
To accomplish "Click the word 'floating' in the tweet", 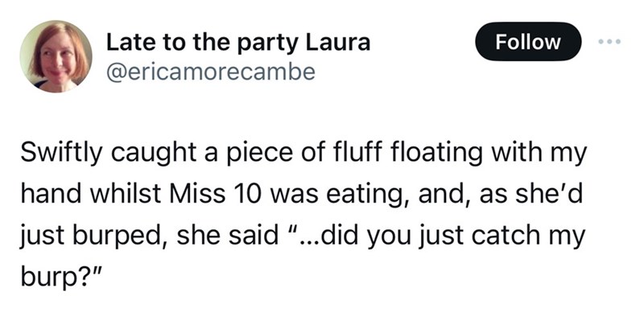I will pyautogui.click(x=436, y=154).
